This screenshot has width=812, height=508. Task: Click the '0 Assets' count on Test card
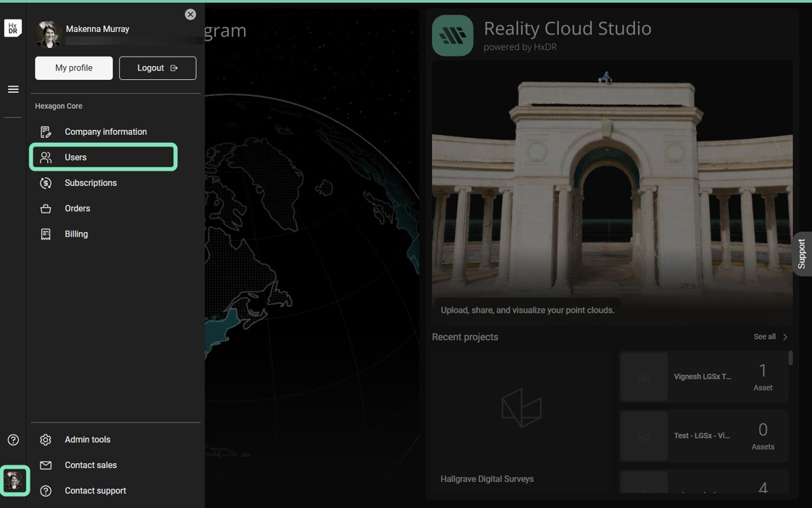(x=763, y=436)
